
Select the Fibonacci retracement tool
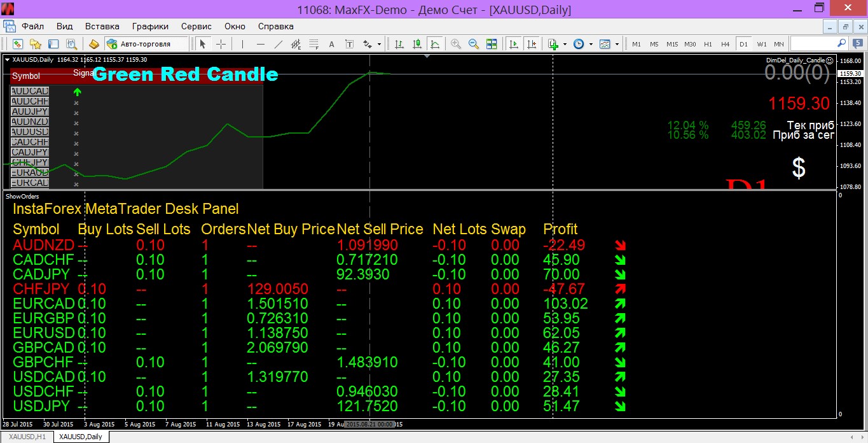click(313, 44)
